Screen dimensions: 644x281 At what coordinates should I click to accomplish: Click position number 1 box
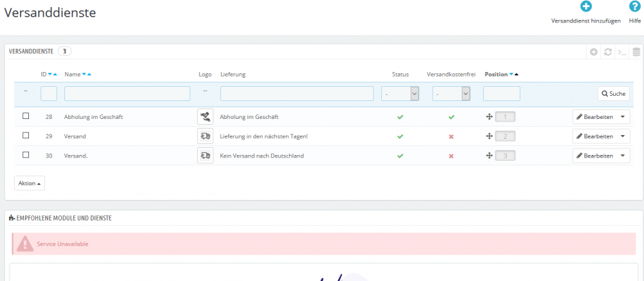coord(505,117)
